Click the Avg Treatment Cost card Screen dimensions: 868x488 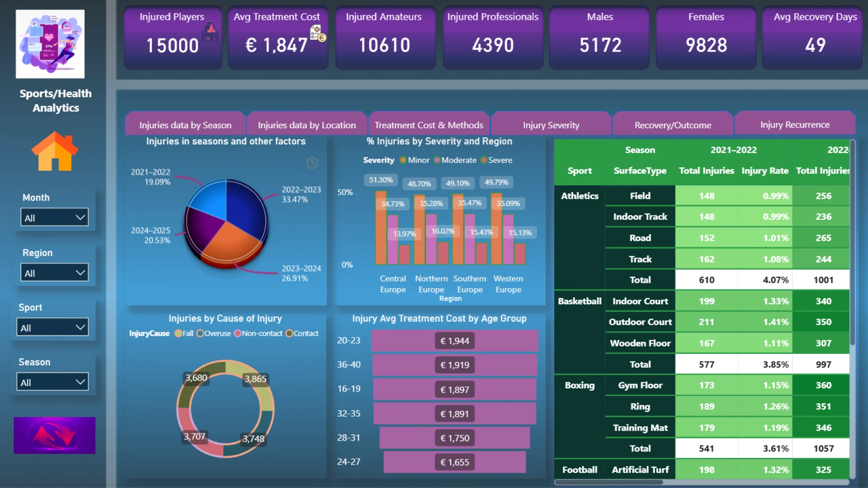(278, 38)
